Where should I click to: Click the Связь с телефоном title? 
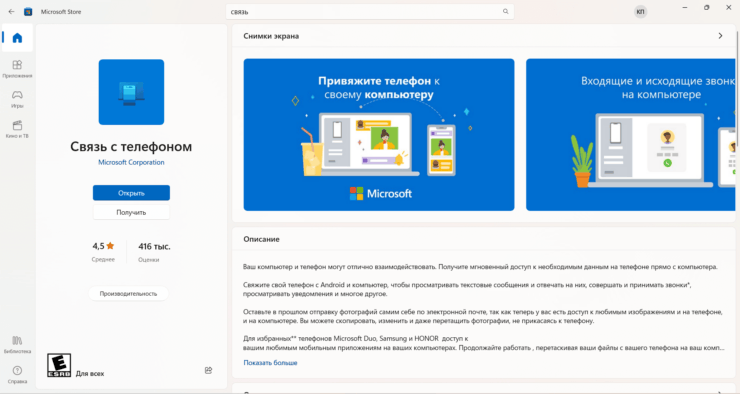click(x=131, y=147)
